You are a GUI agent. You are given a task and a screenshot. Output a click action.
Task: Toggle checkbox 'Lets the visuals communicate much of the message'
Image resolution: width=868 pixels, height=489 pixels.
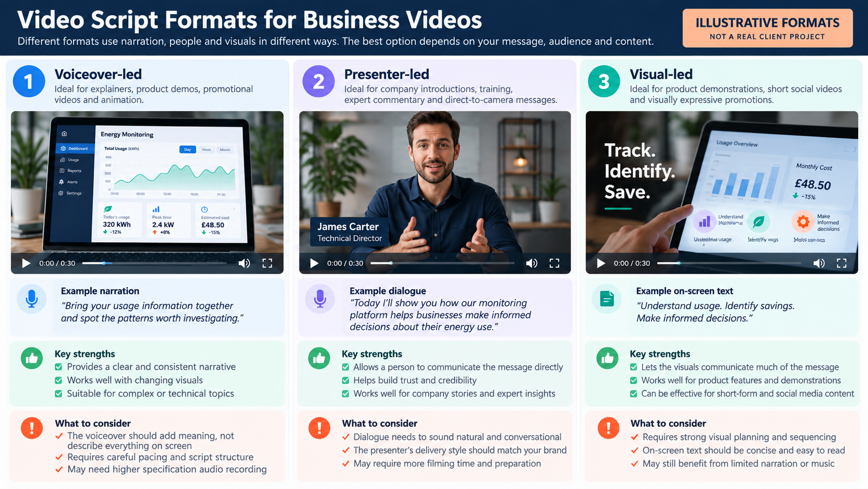[x=633, y=367]
